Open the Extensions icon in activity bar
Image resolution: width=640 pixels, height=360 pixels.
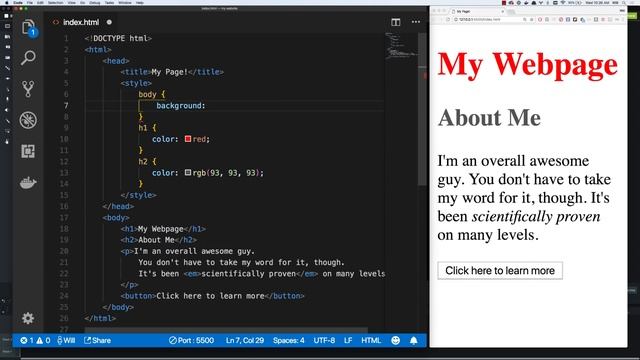pos(28,151)
